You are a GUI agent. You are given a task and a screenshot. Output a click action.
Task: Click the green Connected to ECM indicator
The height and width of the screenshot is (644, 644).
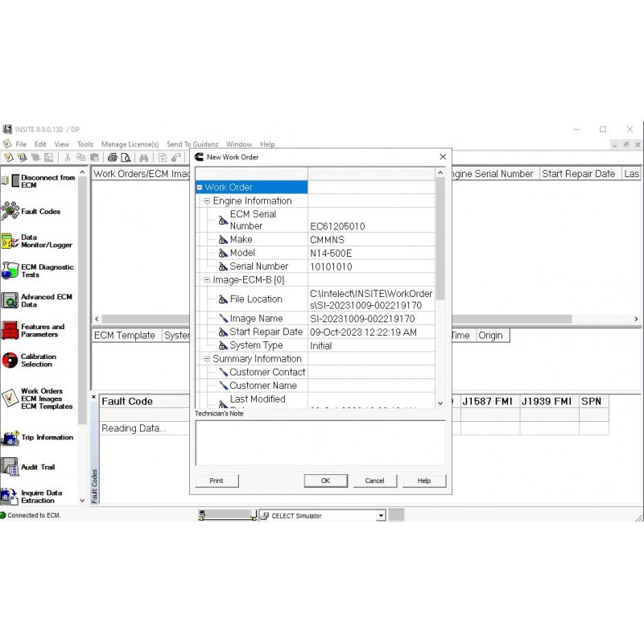pos(3,515)
